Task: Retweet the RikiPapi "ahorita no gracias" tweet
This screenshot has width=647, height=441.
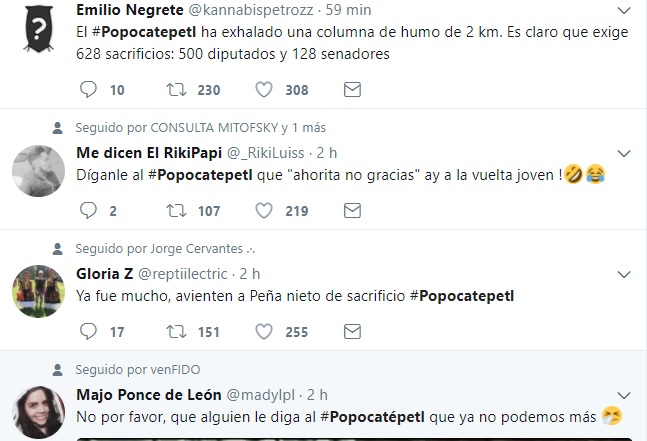Action: pyautogui.click(x=177, y=211)
